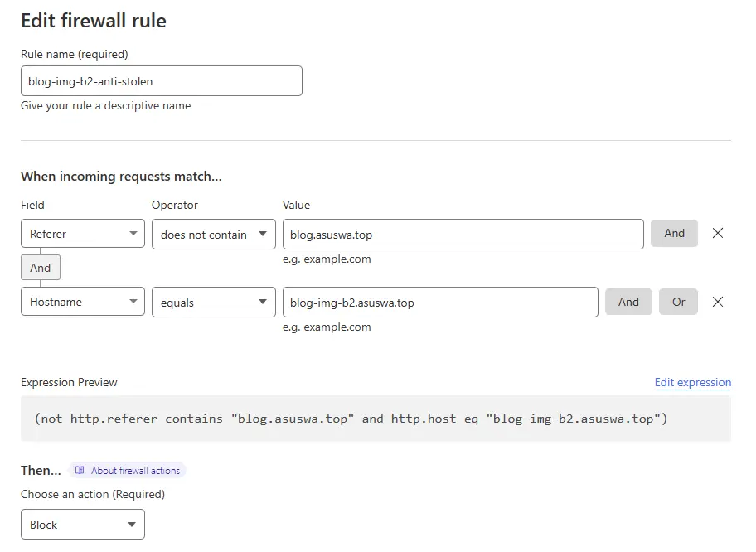Image resolution: width=756 pixels, height=552 pixels.
Task: Click the book icon beside About firewall actions
Action: pyautogui.click(x=80, y=471)
